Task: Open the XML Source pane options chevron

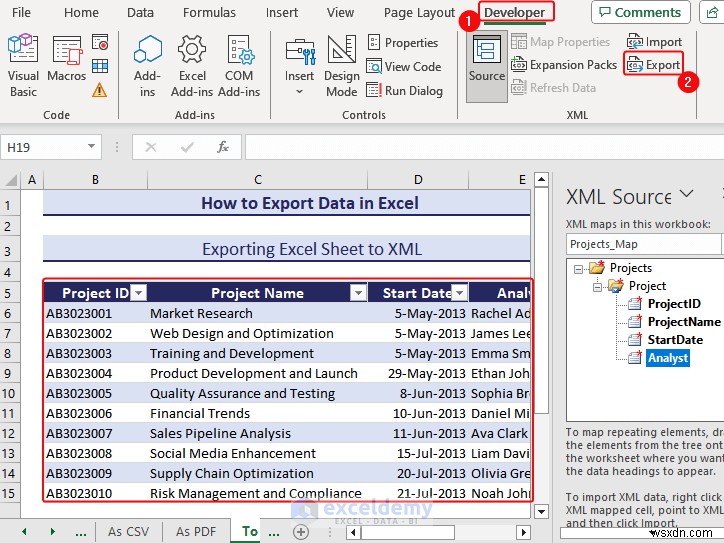Action: (687, 194)
